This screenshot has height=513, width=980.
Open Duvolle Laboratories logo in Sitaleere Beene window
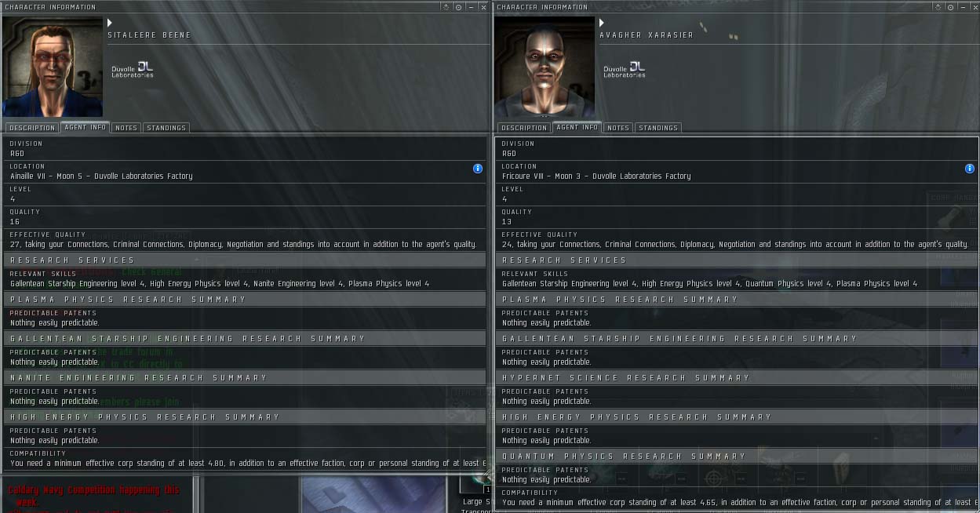point(132,70)
